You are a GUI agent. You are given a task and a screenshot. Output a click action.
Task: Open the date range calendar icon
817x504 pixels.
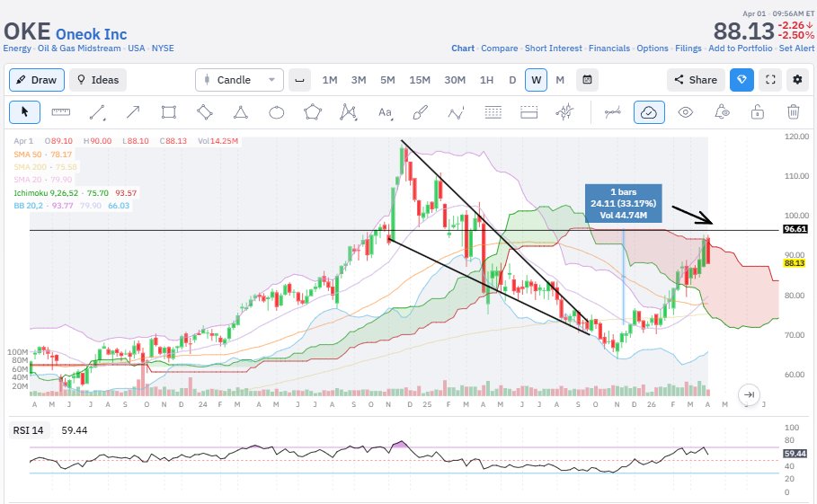tap(587, 80)
